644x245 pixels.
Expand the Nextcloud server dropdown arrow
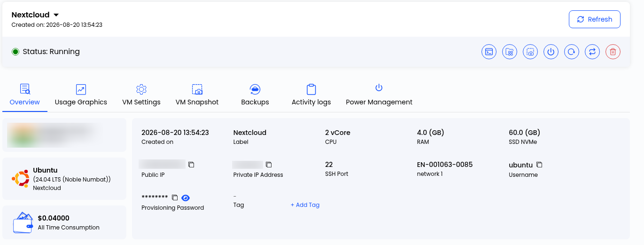[56, 15]
